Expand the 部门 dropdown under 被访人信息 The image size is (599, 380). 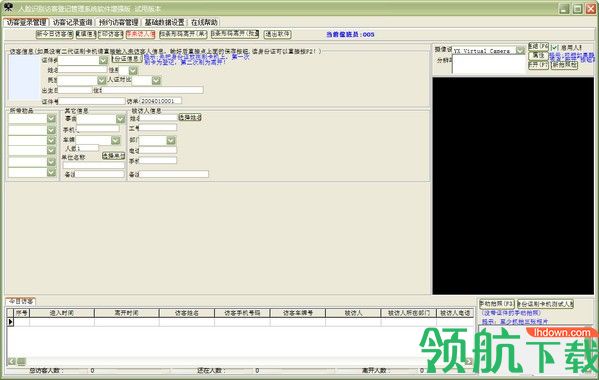pyautogui.click(x=171, y=141)
